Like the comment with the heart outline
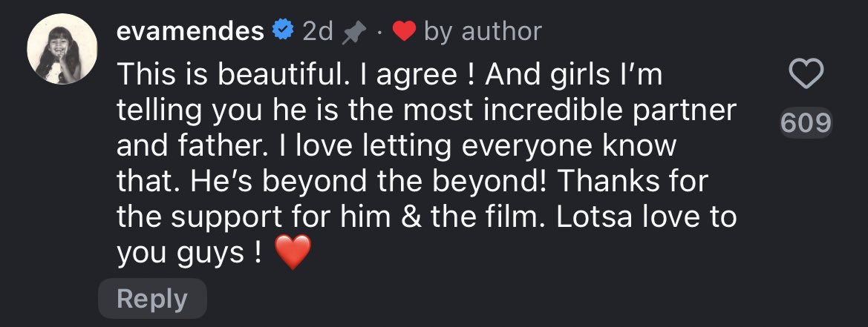Viewport: 868px width, 327px height. tap(805, 74)
